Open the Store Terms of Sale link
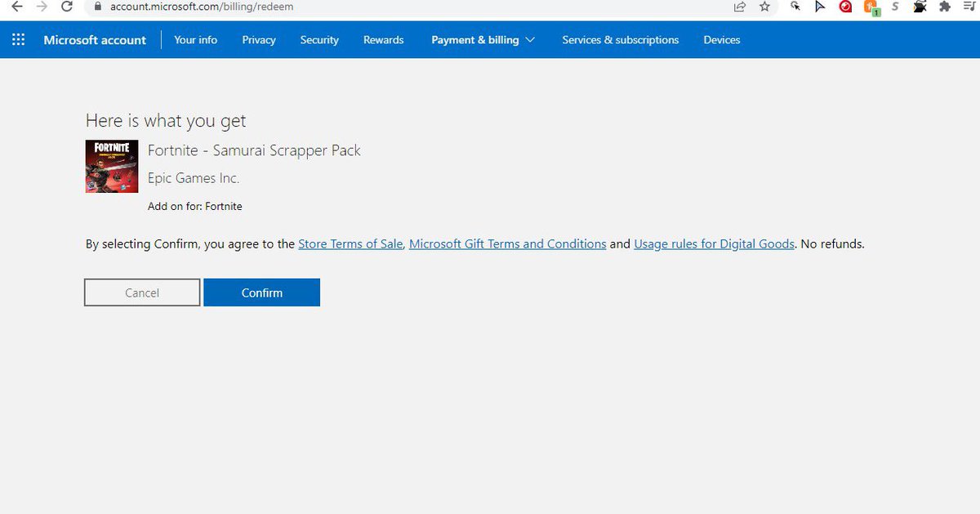This screenshot has width=980, height=514. 350,244
